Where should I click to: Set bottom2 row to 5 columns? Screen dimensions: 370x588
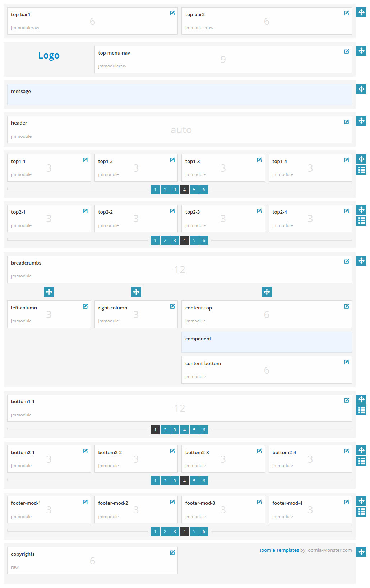[194, 481]
